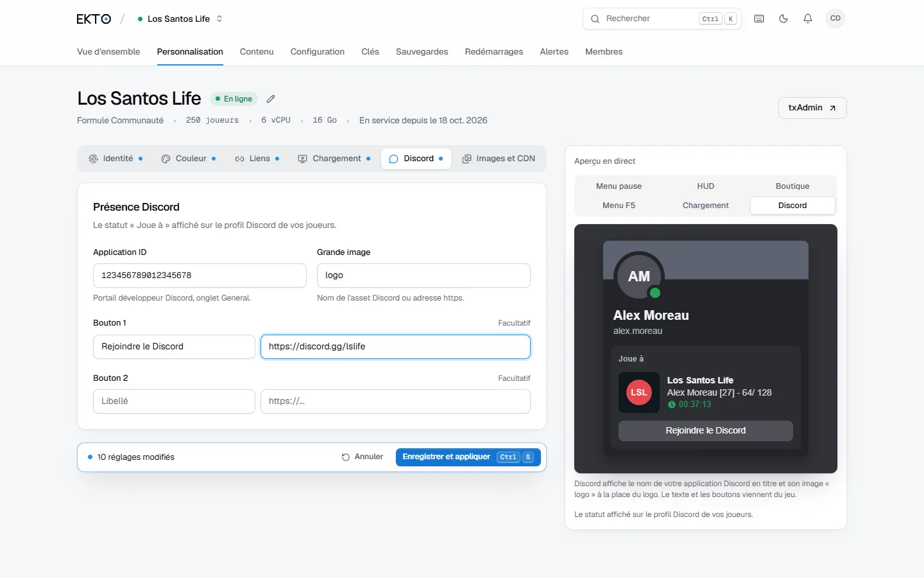Go to Vue d'ensemble tab
Viewport: 924px width, 578px height.
pyautogui.click(x=108, y=51)
